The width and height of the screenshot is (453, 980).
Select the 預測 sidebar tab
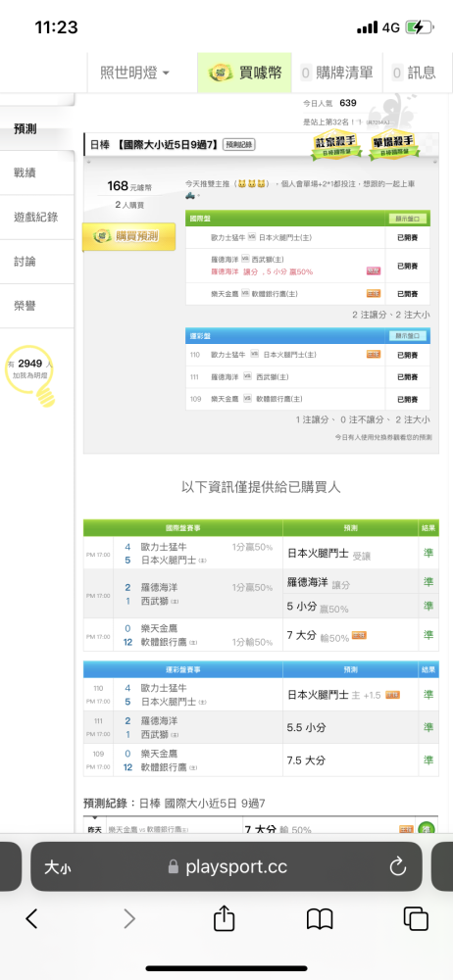[x=37, y=129]
